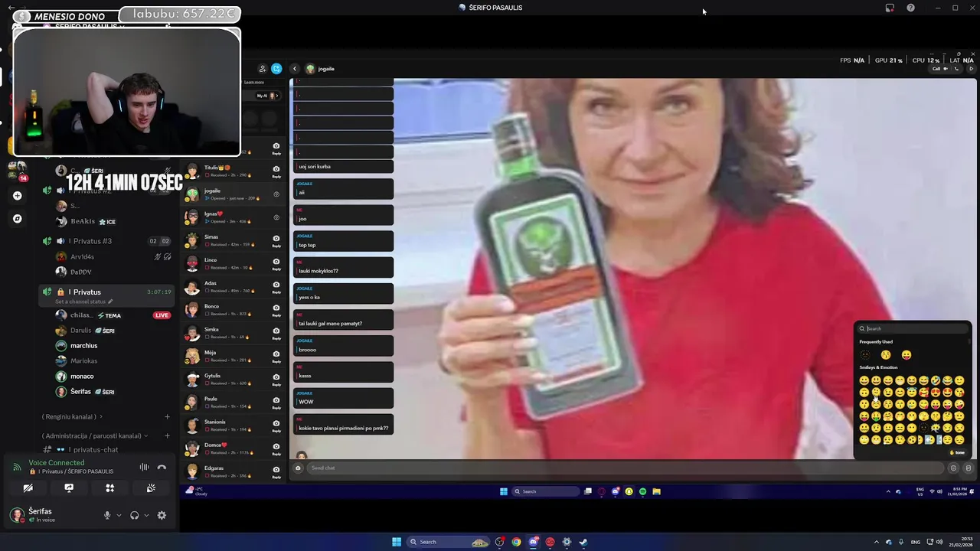The width and height of the screenshot is (980, 551).
Task: Disconnect from voice using the hang-up icon
Action: tap(162, 467)
